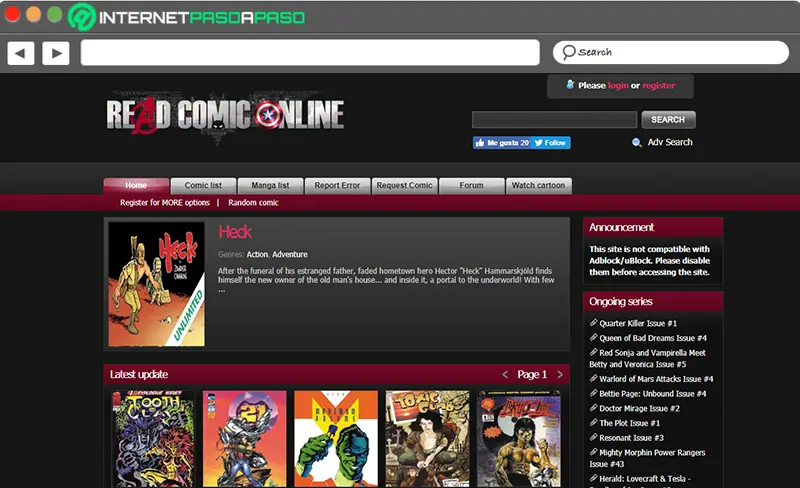Open the 21 comic cover thumbnail
Viewport: 800px width, 488px height.
(245, 439)
